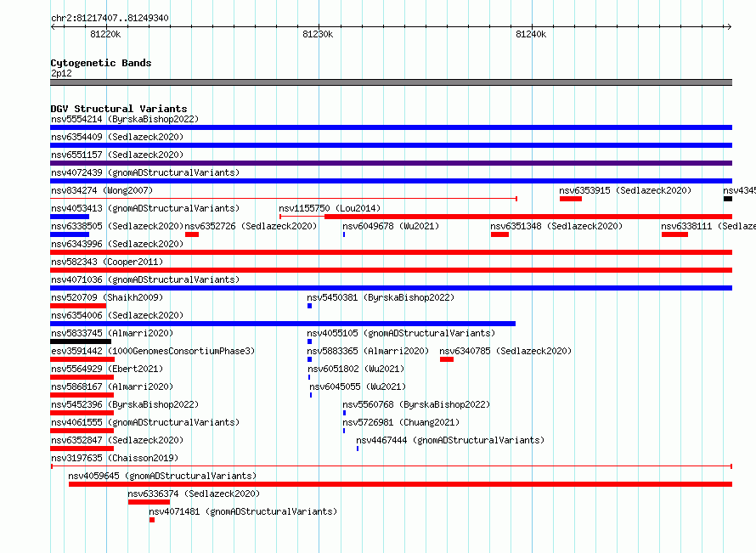Click the gray 2p12 cytogenetic band bar

pos(391,82)
